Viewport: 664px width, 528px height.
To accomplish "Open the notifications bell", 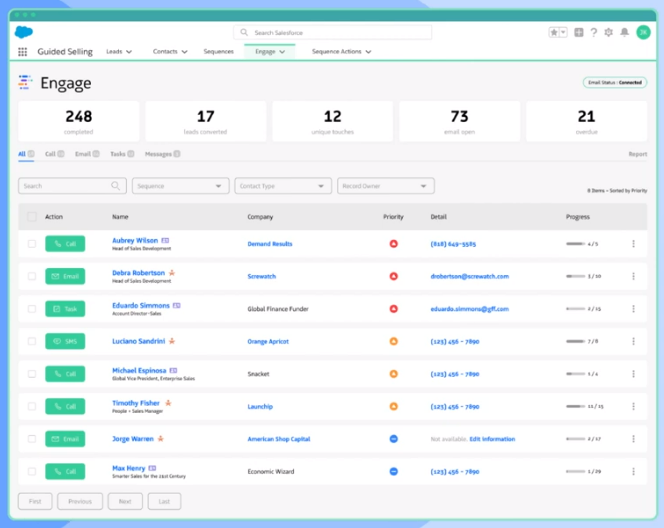I will click(624, 32).
